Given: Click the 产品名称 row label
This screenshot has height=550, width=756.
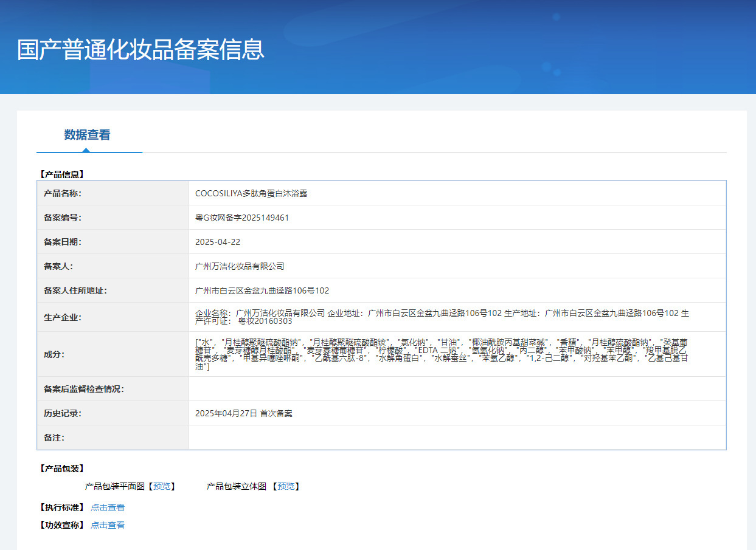Looking at the screenshot, I should point(63,193).
